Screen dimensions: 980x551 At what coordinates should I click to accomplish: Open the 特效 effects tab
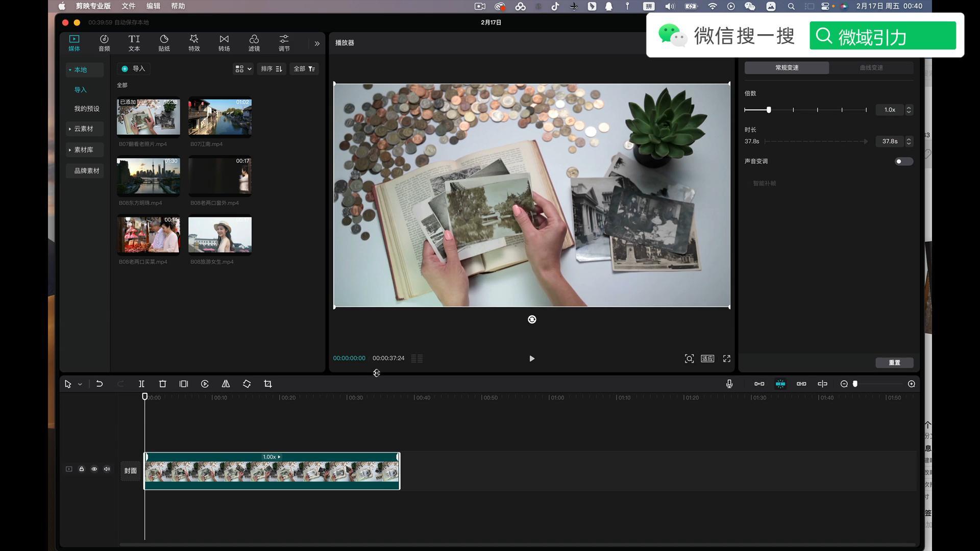pos(194,43)
